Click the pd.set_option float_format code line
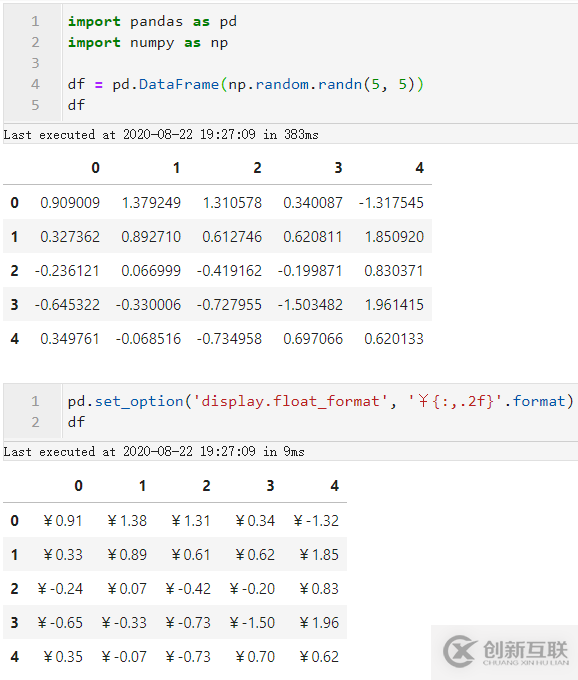The image size is (578, 680). 320,401
